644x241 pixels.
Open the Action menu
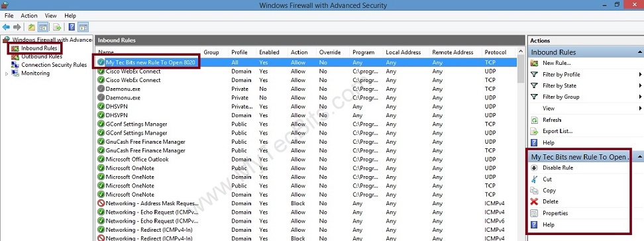[28, 16]
